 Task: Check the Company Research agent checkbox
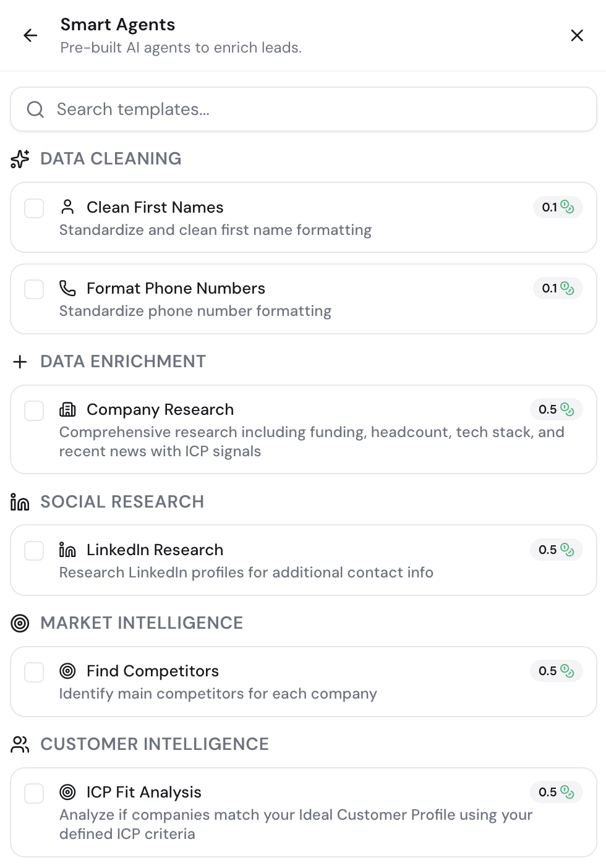pyautogui.click(x=34, y=411)
